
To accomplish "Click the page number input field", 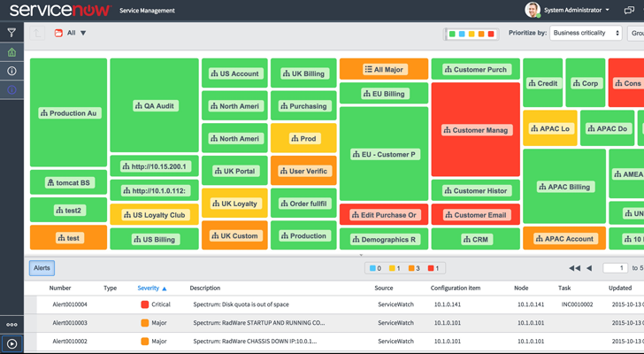I will click(x=614, y=268).
